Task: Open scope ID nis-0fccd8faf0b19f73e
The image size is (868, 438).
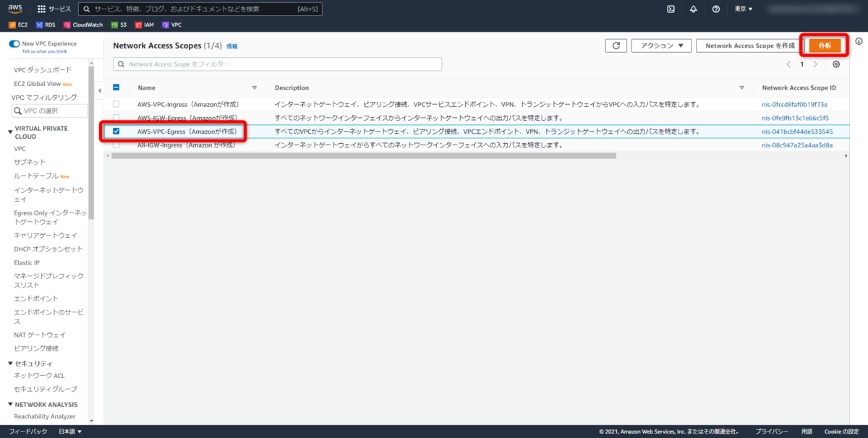Action: coord(794,104)
